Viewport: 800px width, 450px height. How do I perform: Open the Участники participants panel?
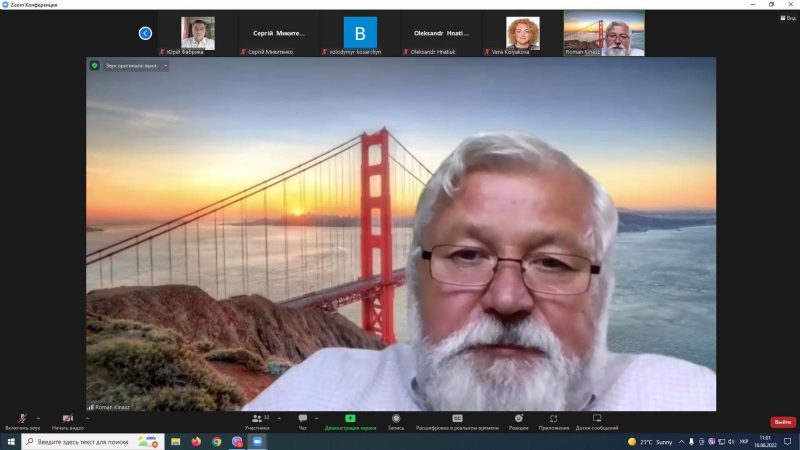click(257, 418)
